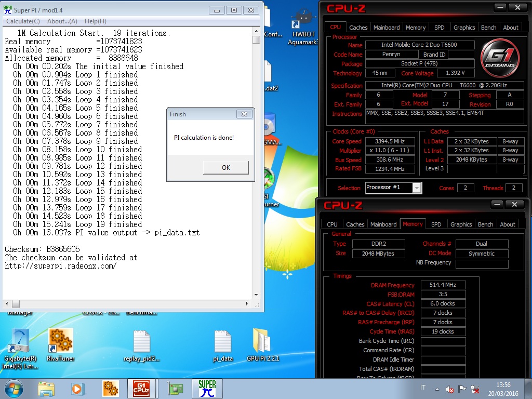Click Memory tab in lower CPU-Z window
The image size is (532, 399).
coord(413,224)
